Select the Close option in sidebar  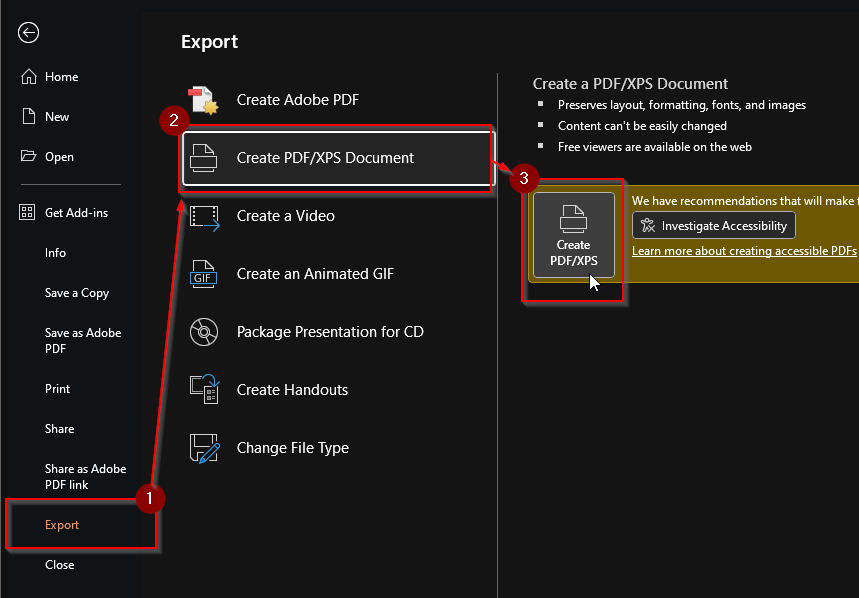click(x=59, y=564)
